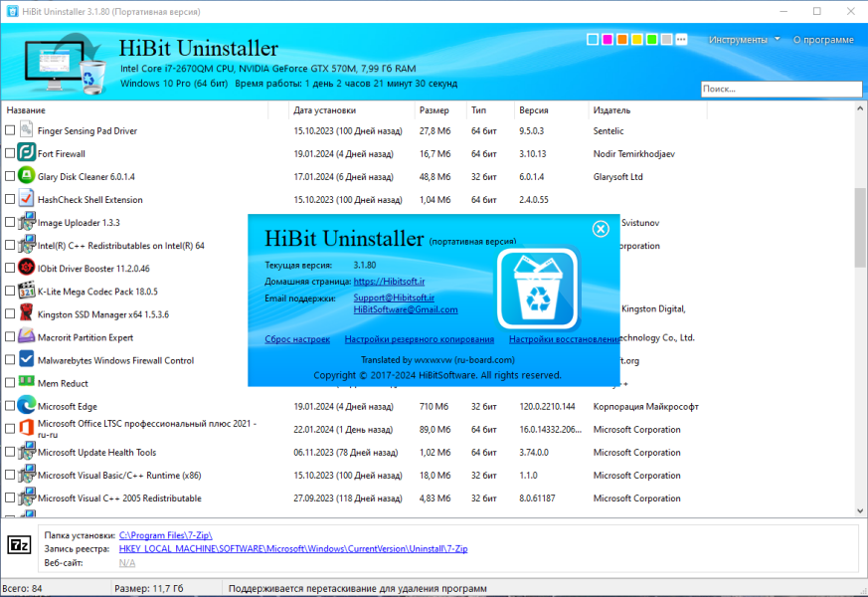The width and height of the screenshot is (868, 597).
Task: Open the https://Hibitsoft.ir homepage link
Action: click(389, 282)
